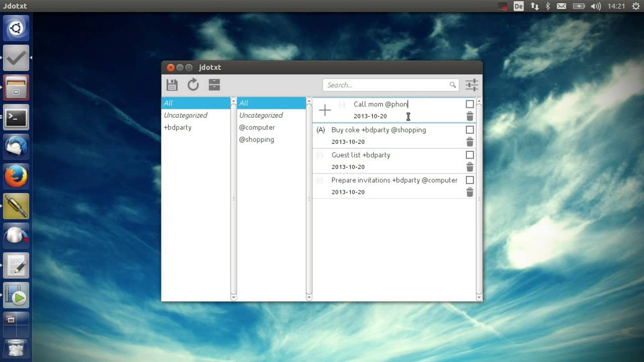Image resolution: width=644 pixels, height=362 pixels.
Task: Open system session gear menu
Action: 635,6
